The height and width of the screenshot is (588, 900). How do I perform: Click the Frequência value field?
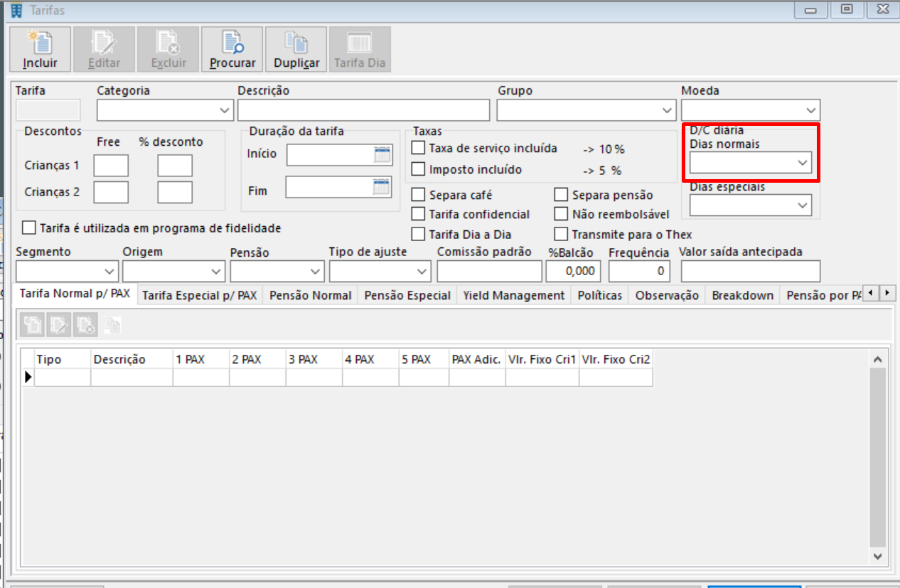point(639,271)
